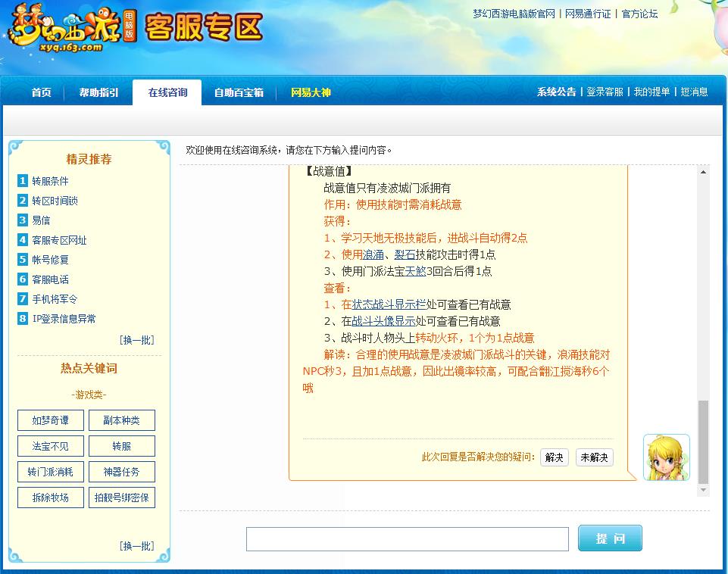
Task: Open 系统公告 announcements
Action: [556, 92]
